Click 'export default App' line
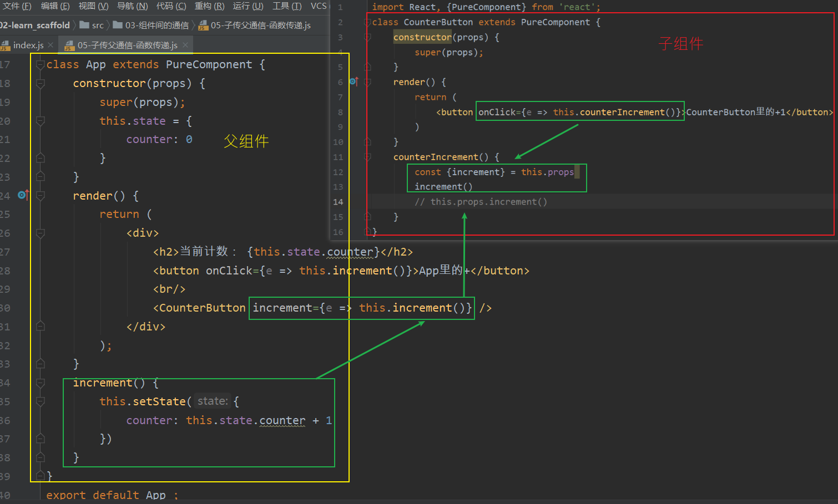This screenshot has width=838, height=504. pos(113,495)
